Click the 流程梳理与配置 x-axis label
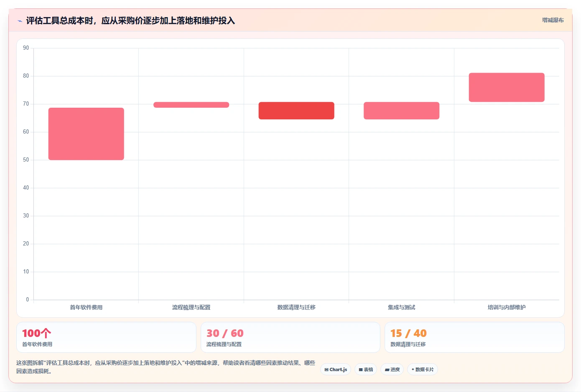 click(x=191, y=307)
